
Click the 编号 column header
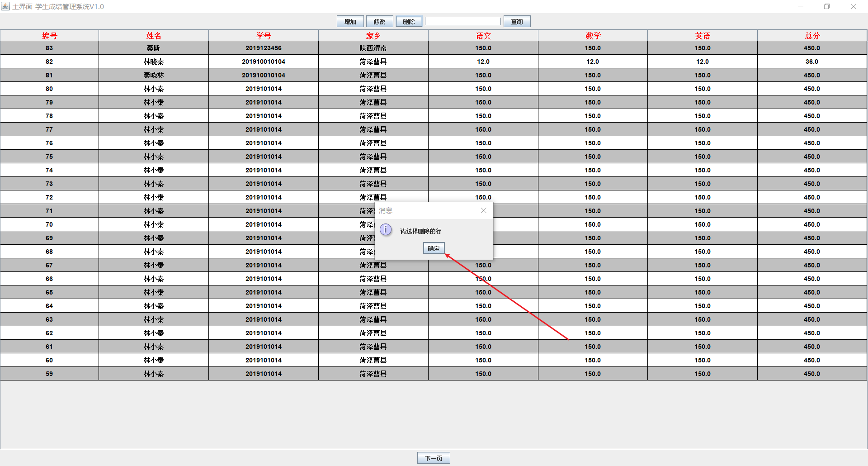(50, 36)
